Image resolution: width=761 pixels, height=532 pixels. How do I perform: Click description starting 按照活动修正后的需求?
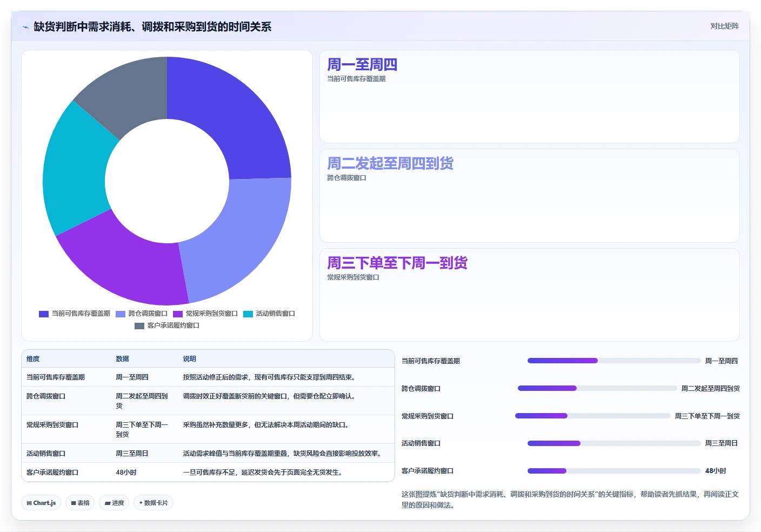270,377
